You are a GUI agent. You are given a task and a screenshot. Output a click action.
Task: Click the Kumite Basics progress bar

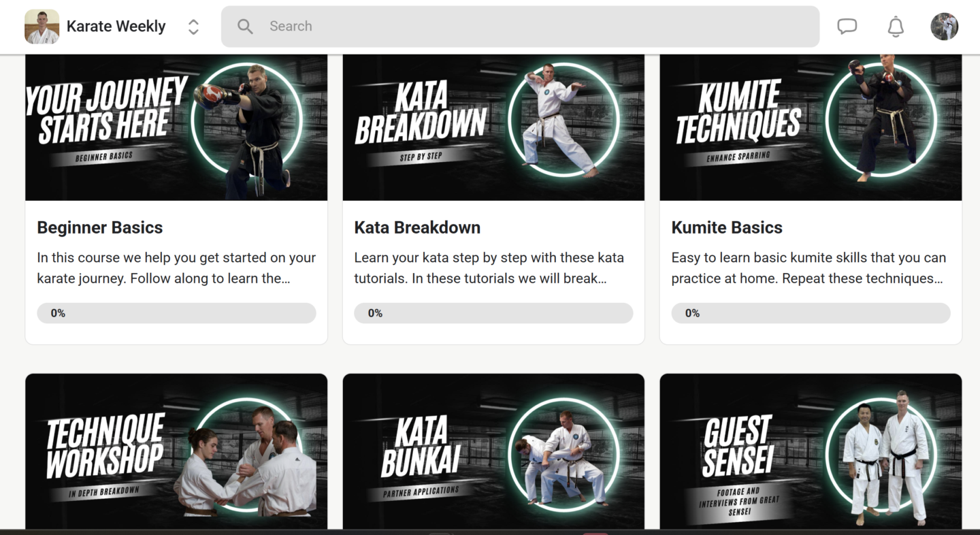pos(811,313)
